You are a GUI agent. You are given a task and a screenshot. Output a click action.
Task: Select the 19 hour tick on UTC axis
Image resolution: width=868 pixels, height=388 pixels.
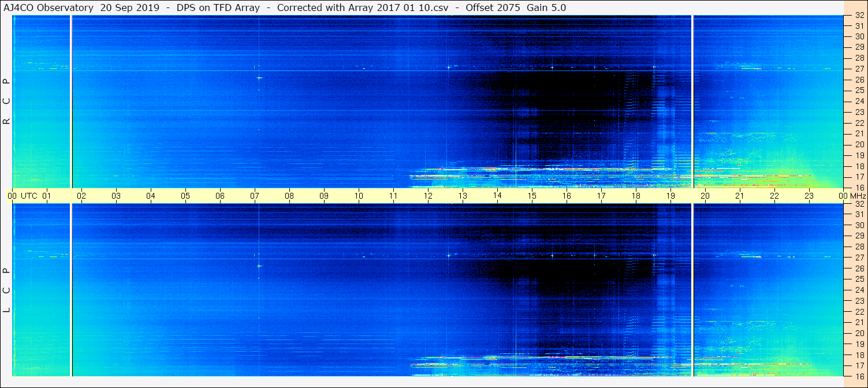tap(670, 196)
